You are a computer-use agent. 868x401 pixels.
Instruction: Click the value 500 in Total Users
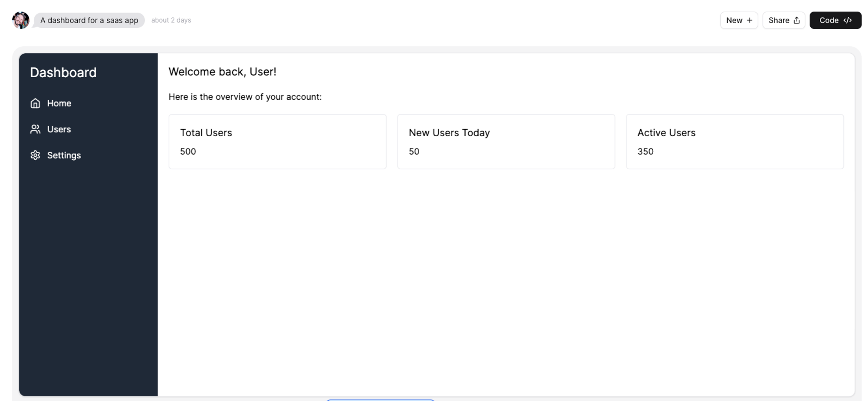pyautogui.click(x=188, y=151)
